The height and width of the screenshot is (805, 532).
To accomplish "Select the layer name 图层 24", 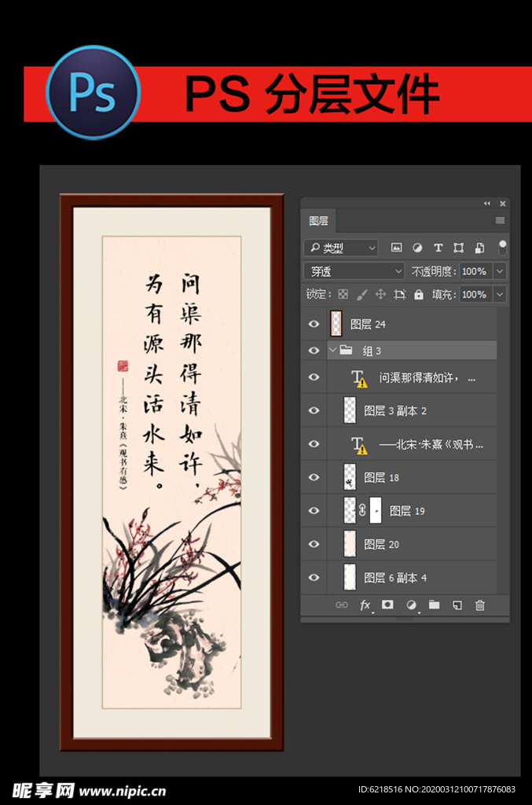I will [x=368, y=325].
